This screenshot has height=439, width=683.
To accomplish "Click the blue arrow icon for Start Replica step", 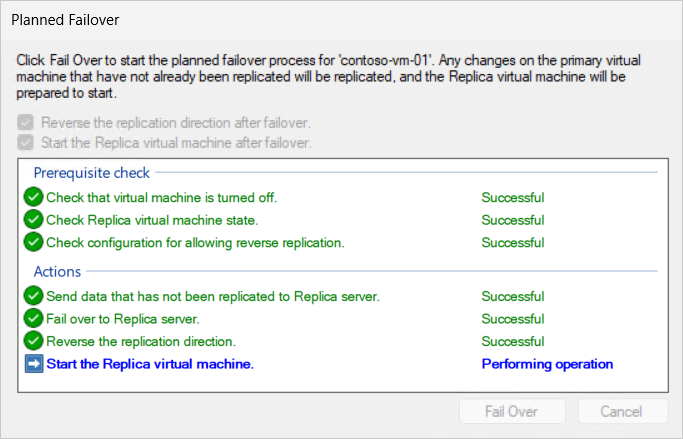I will pyautogui.click(x=34, y=364).
